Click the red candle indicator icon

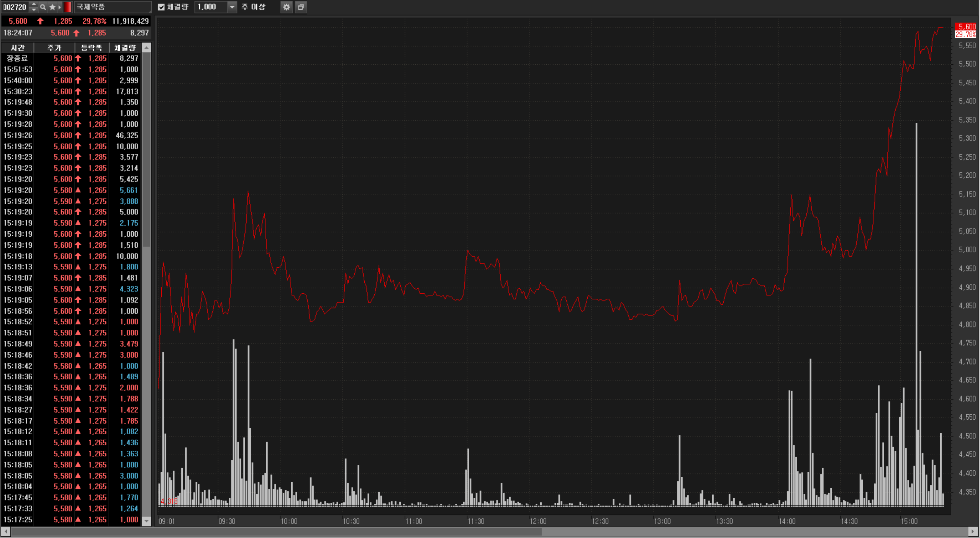pos(67,7)
